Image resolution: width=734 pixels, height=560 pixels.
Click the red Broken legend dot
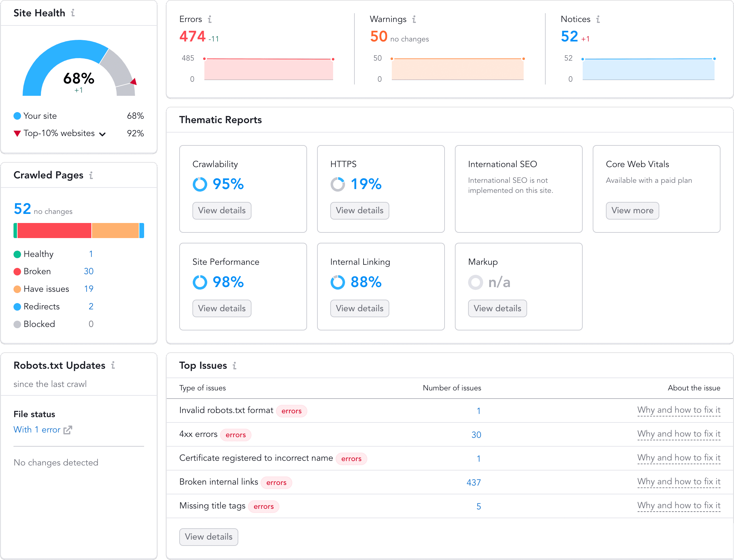coord(17,272)
